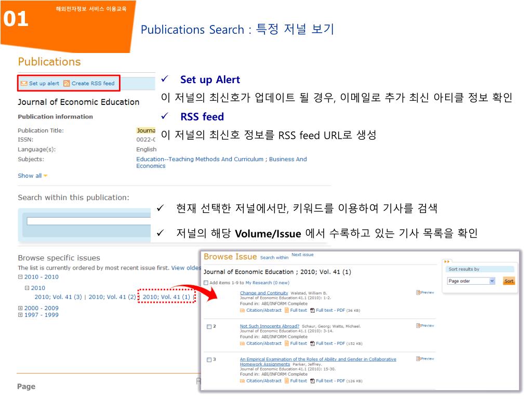Open the Education--Teaching Methods And Curriculum subject

[x=200, y=159]
